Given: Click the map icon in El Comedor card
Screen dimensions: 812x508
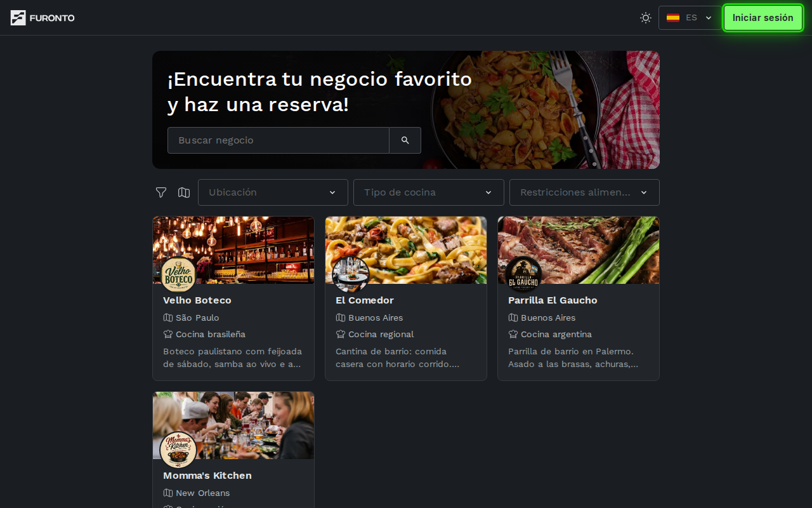Looking at the screenshot, I should pos(341,317).
